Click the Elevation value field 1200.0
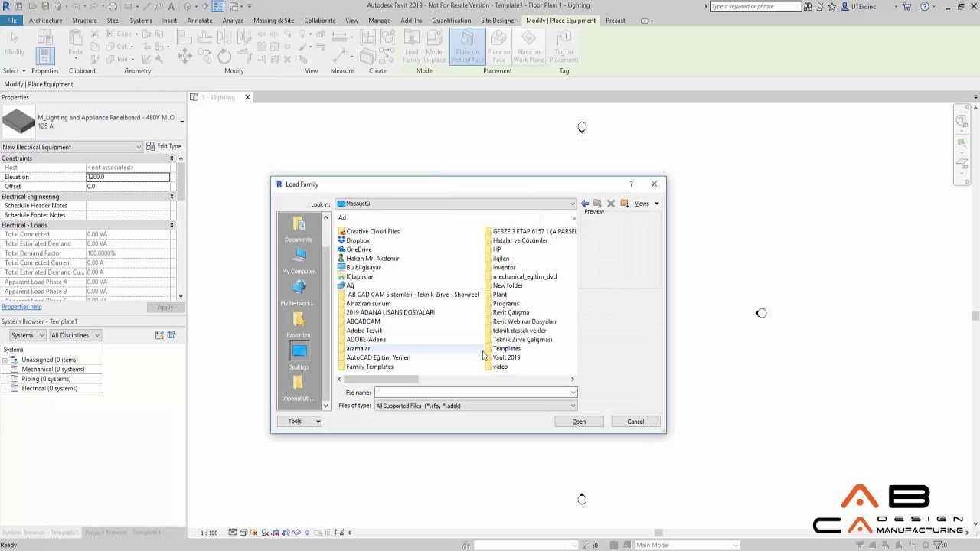This screenshot has width=980, height=551. (128, 177)
